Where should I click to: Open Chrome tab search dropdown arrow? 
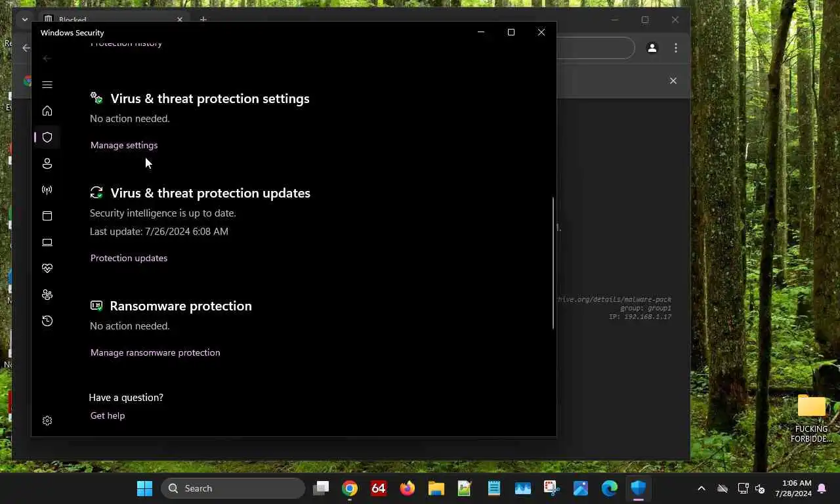click(x=25, y=19)
